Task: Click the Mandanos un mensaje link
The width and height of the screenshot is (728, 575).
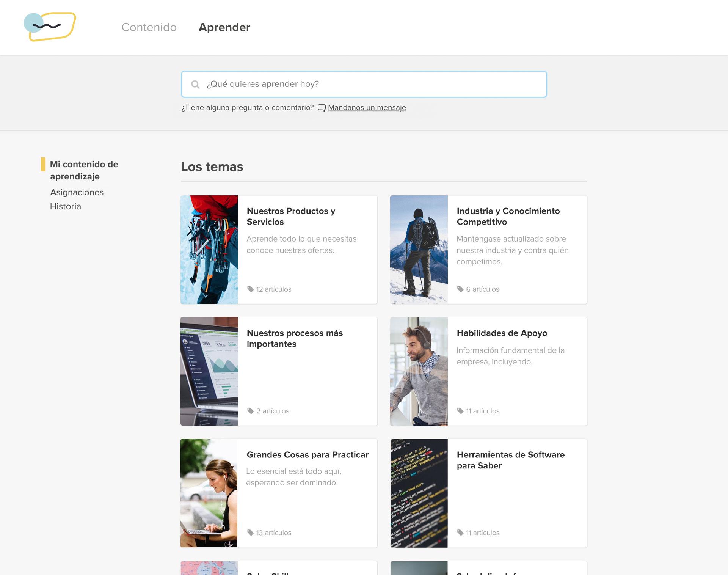Action: [x=367, y=108]
